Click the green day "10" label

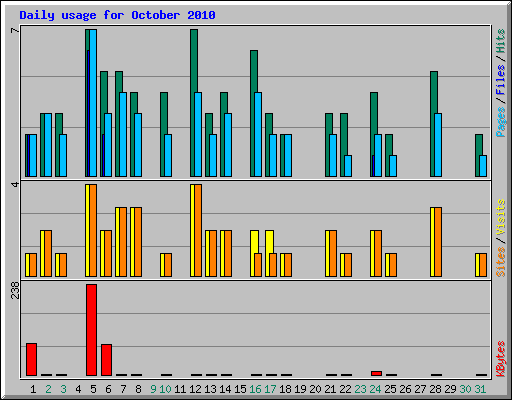(x=165, y=389)
